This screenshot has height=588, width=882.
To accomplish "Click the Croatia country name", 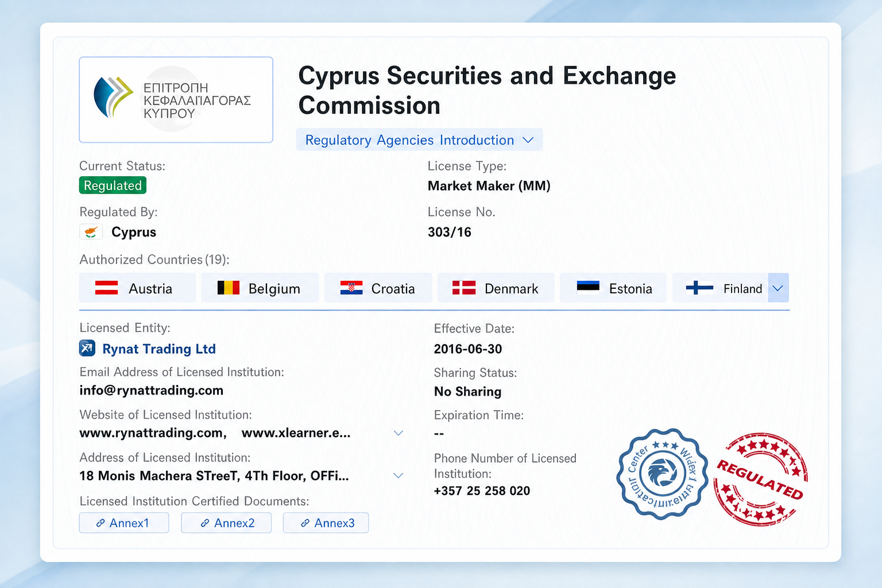I will click(393, 289).
